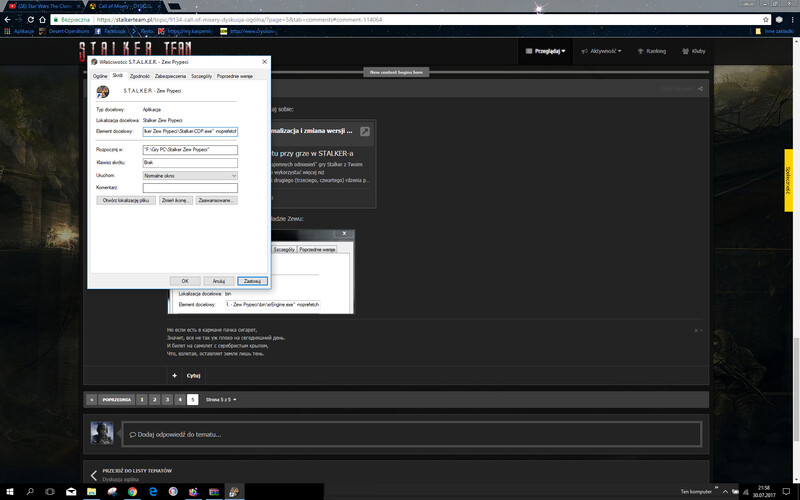Expand the Przeglądaj navigation menu
This screenshot has height=500, width=800.
545,51
